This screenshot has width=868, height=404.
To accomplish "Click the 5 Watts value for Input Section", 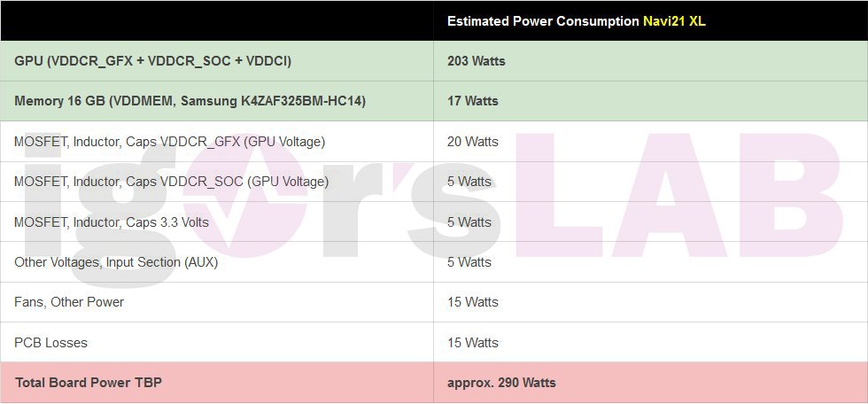I will [x=469, y=262].
